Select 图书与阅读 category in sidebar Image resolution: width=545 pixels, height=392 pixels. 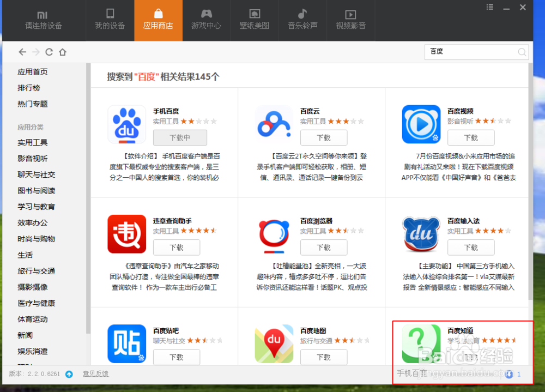click(37, 191)
